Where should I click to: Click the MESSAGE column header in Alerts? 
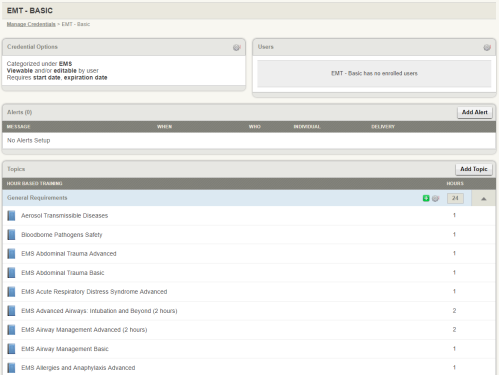(18, 127)
